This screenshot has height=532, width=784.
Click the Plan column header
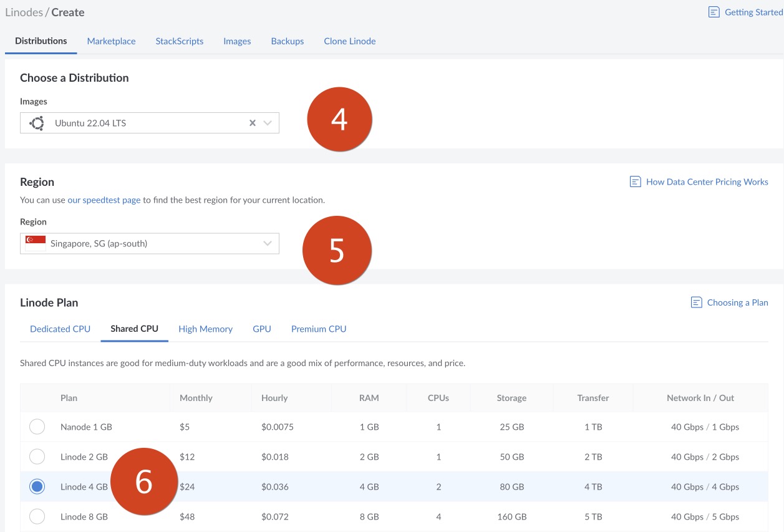[69, 398]
